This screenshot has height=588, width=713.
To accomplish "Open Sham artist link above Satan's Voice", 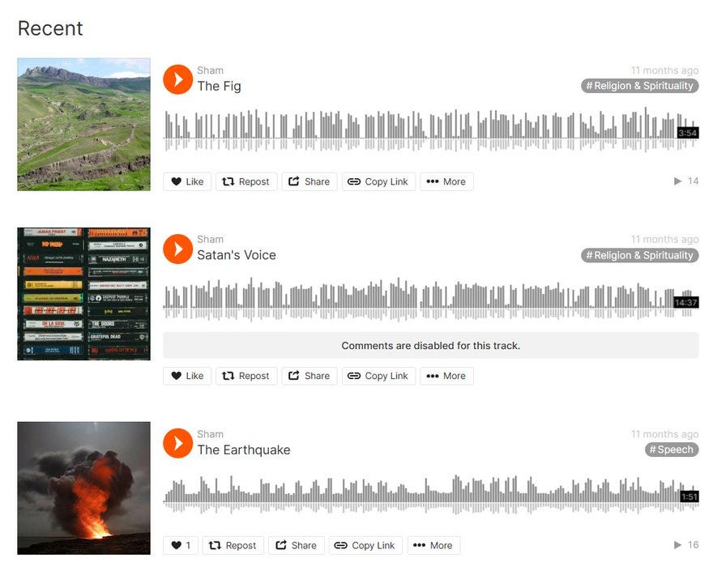I will pos(210,240).
